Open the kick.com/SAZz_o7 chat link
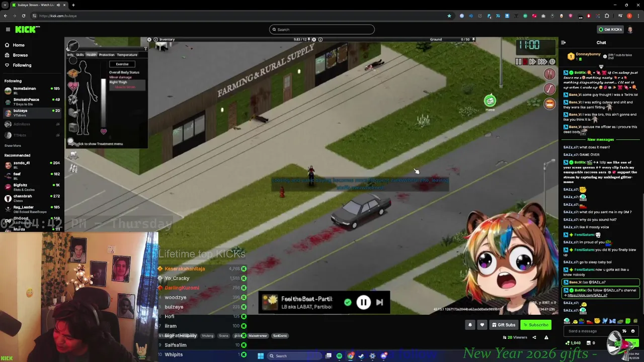This screenshot has height=362, width=644. click(x=587, y=296)
